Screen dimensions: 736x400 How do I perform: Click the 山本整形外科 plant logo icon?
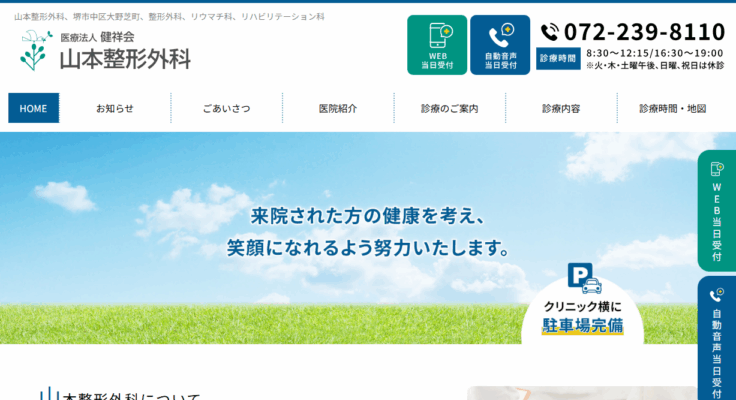tap(36, 50)
